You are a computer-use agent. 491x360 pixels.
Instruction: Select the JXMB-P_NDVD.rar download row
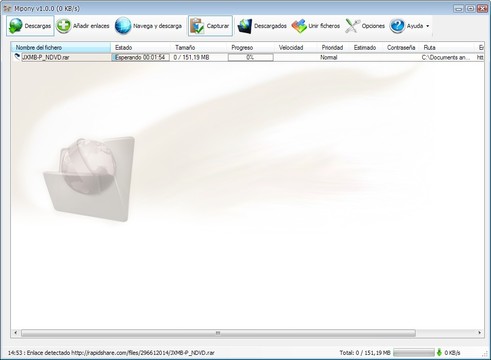click(x=247, y=57)
